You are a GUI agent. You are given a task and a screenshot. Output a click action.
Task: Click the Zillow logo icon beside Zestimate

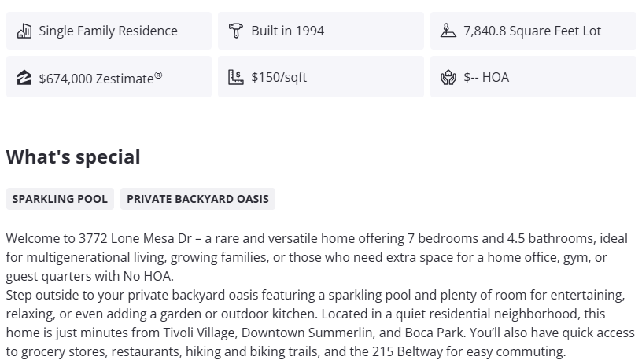coord(24,77)
